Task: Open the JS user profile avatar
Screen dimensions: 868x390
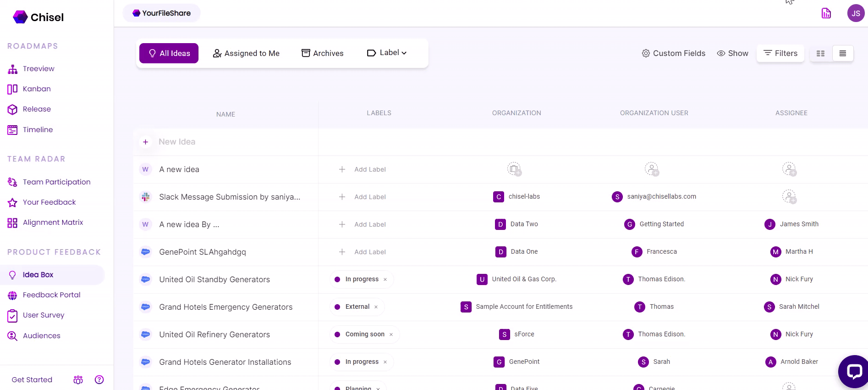Action: pyautogui.click(x=856, y=13)
